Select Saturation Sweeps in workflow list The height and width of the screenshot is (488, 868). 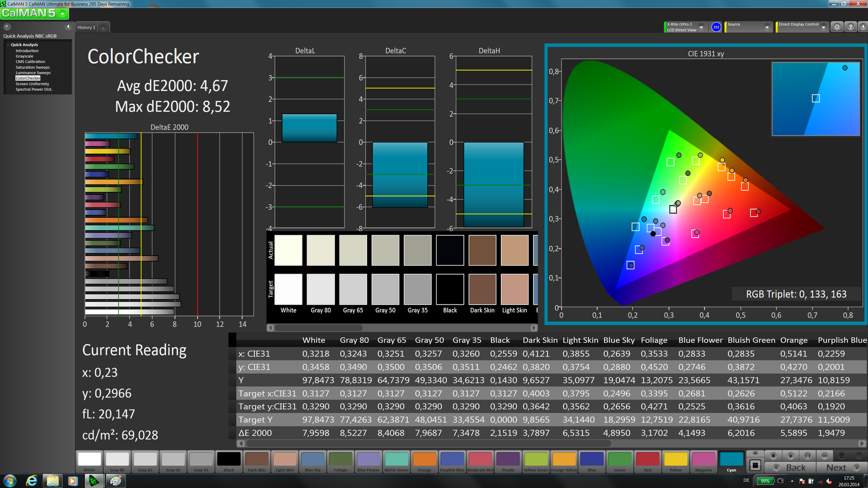pos(33,67)
